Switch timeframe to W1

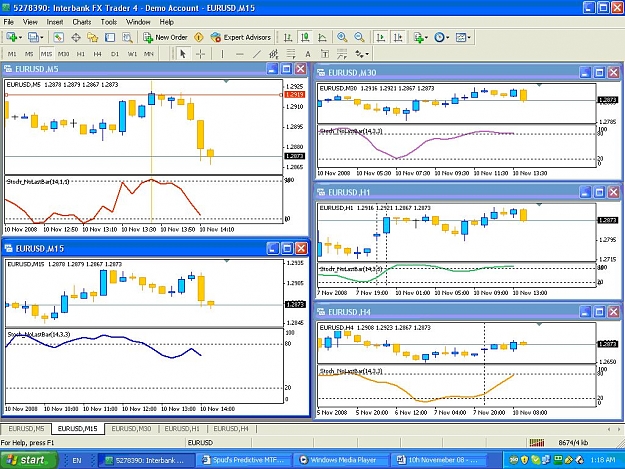132,54
